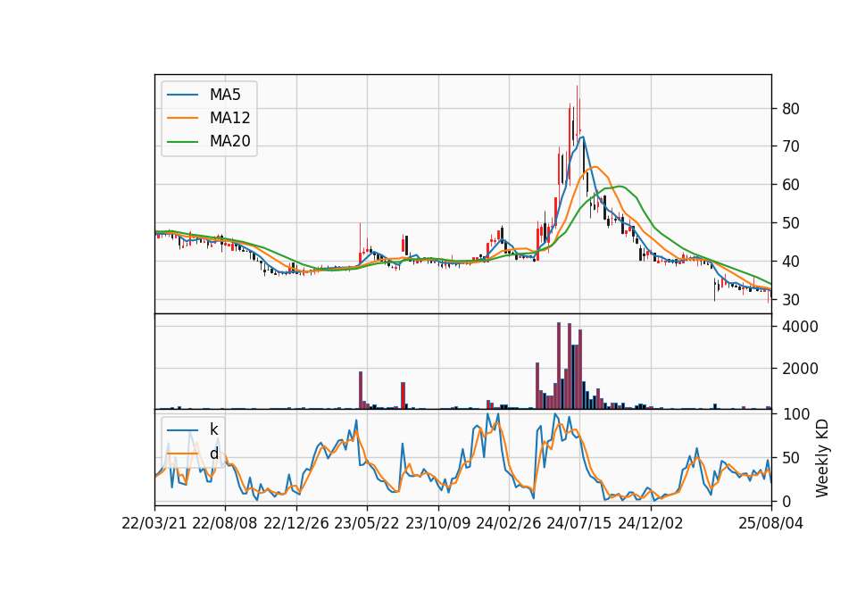
Task: Click the 23/10/09 date tick label
Action: 437,524
